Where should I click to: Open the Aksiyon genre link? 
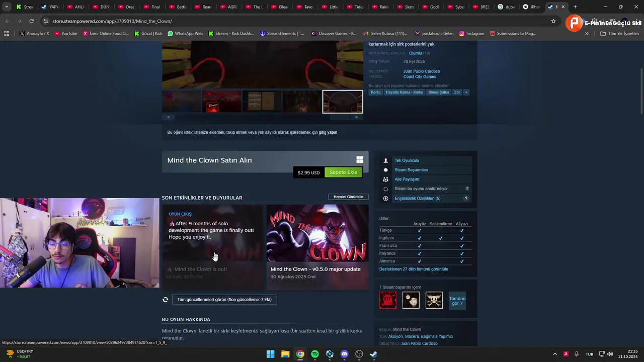[395, 336]
